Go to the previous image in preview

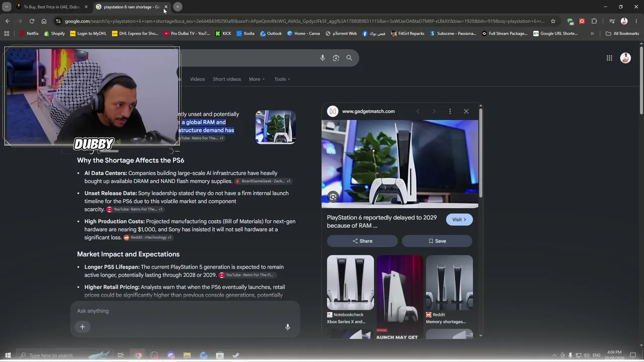pos(418,111)
